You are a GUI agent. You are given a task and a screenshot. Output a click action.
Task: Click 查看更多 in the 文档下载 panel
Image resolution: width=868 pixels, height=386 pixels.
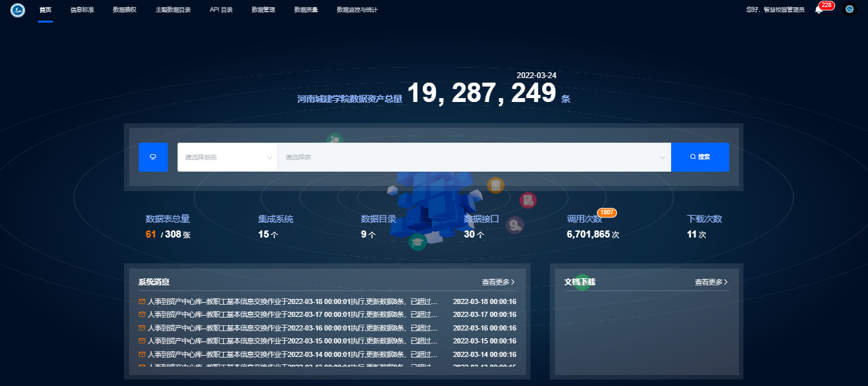707,282
